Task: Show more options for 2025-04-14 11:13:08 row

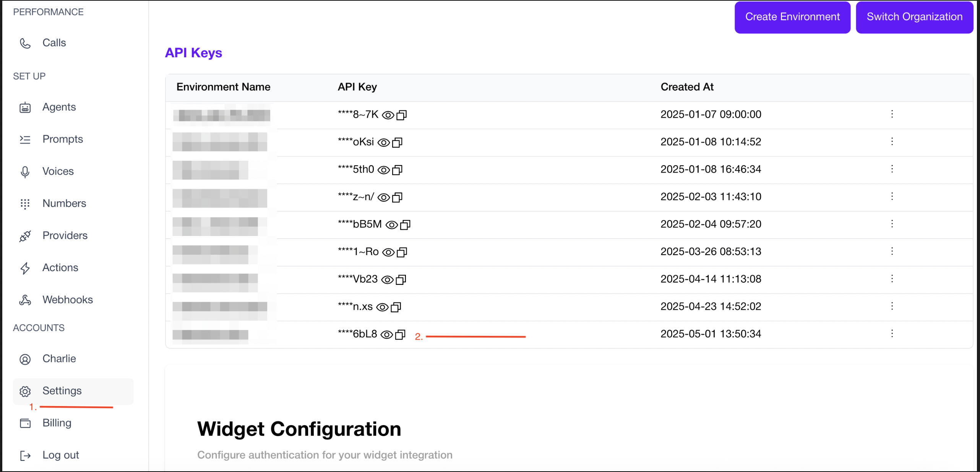Action: point(892,279)
